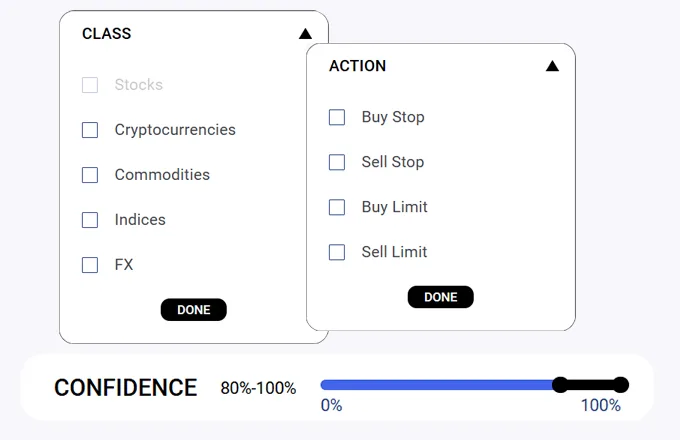Toggle the FX checkbox
680x440 pixels.
(90, 265)
